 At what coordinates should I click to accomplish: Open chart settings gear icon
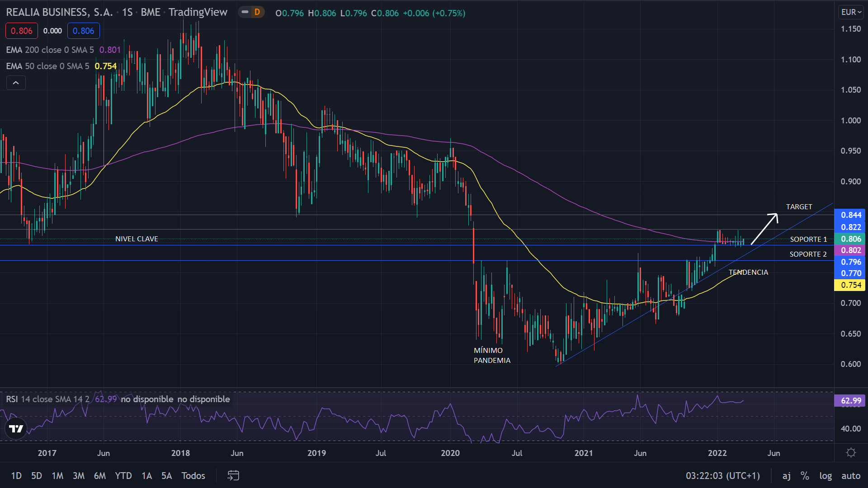(851, 453)
